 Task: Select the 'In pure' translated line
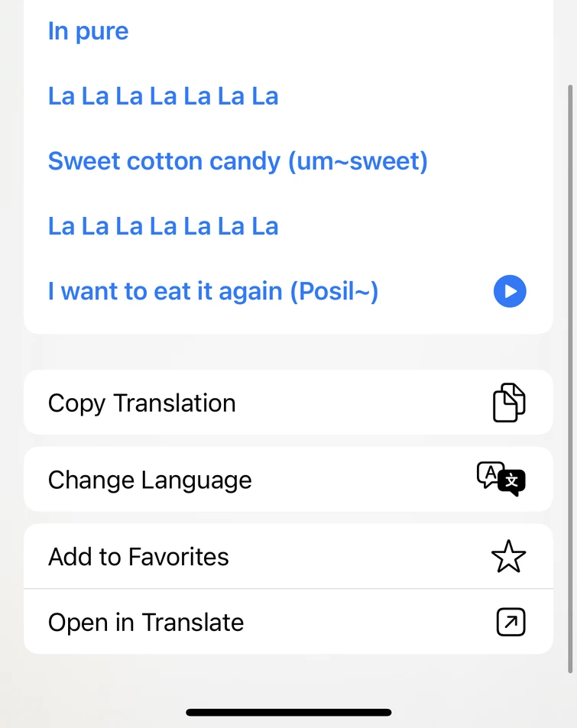[88, 31]
